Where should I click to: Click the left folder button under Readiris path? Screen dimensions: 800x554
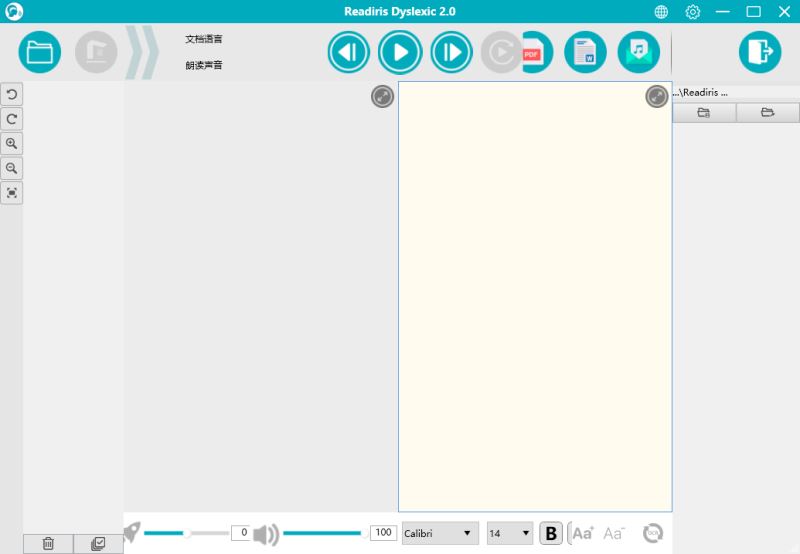pos(704,113)
